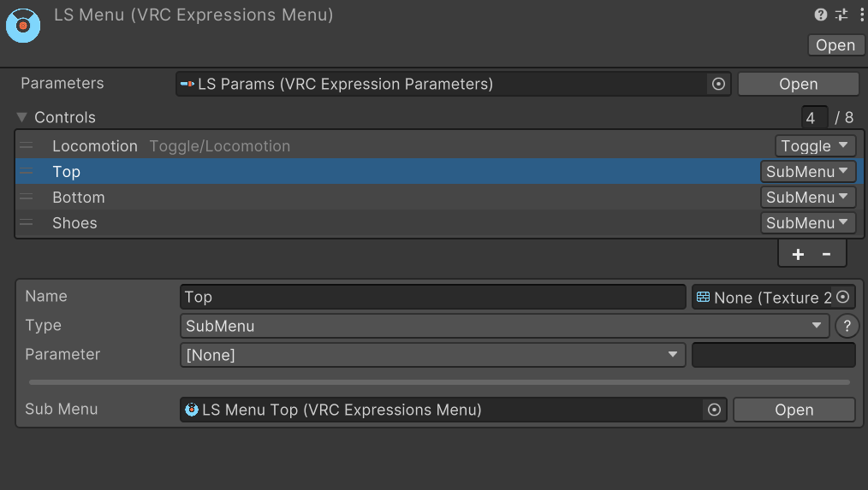Collapse the Controls foldout triangle
The image size is (868, 490).
point(22,117)
